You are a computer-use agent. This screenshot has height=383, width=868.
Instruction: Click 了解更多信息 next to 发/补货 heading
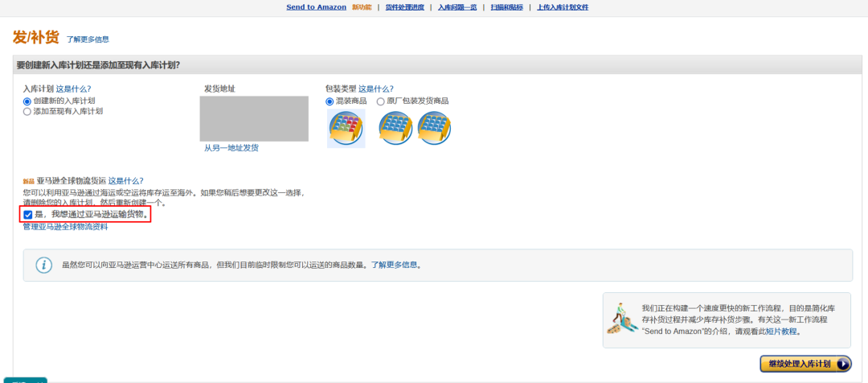pyautogui.click(x=88, y=39)
